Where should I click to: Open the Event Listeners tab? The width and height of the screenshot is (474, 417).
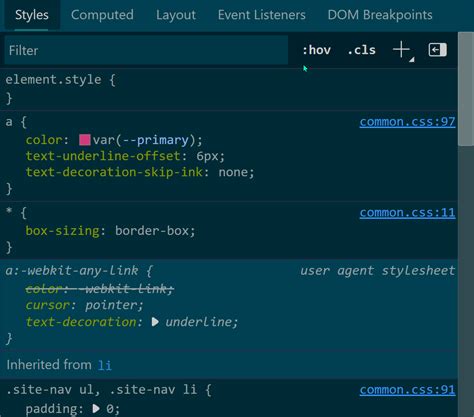pos(262,15)
